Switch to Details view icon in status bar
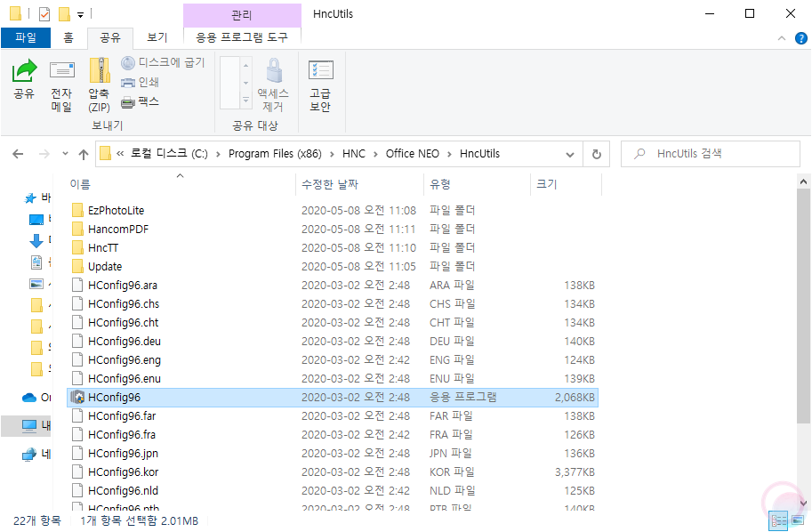The width and height of the screenshot is (812, 532). 778,520
